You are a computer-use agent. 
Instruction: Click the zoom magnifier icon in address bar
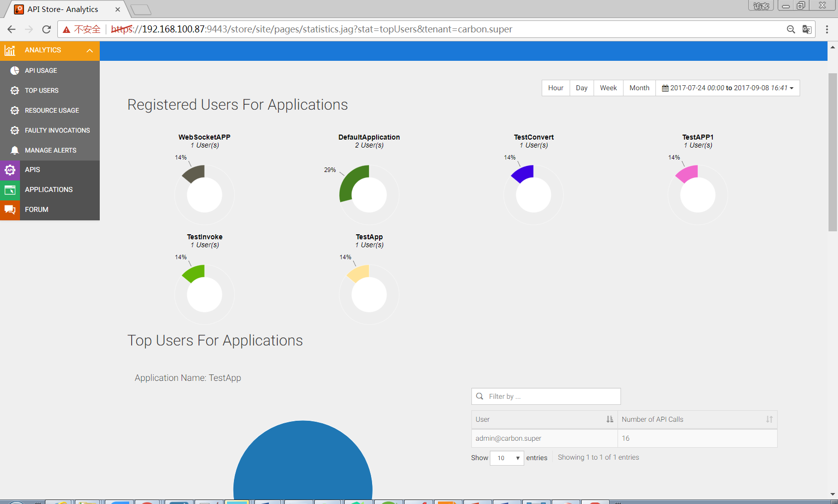click(x=791, y=29)
